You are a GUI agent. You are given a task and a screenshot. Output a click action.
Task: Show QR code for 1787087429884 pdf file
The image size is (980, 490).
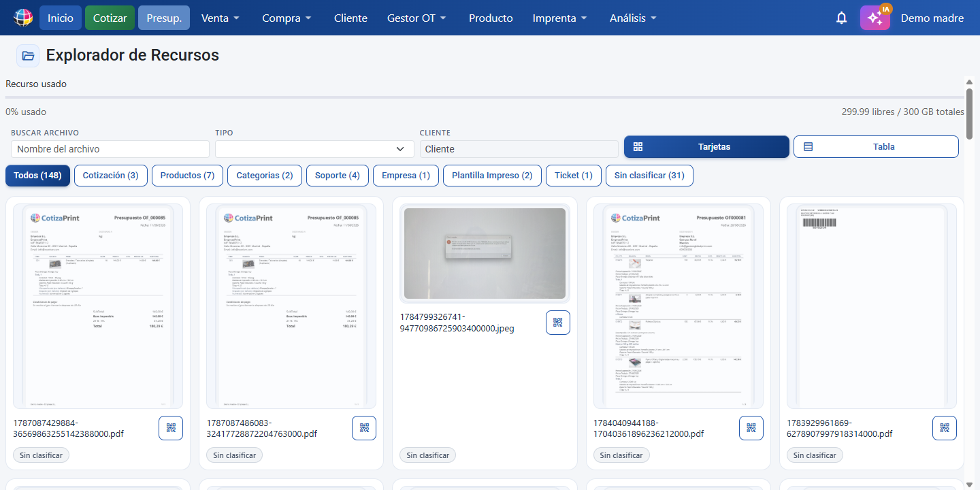(171, 428)
